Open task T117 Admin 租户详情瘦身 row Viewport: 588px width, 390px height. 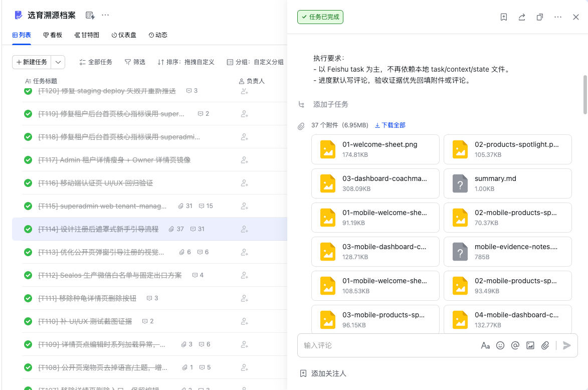[x=149, y=160]
